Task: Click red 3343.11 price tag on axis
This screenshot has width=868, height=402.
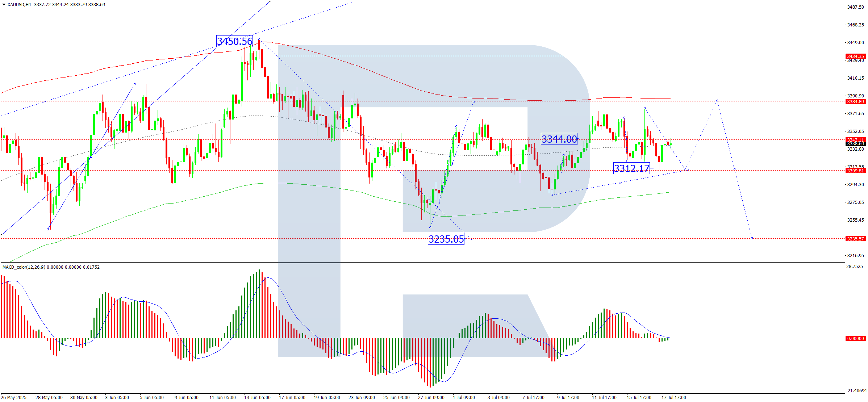Action: coord(855,140)
